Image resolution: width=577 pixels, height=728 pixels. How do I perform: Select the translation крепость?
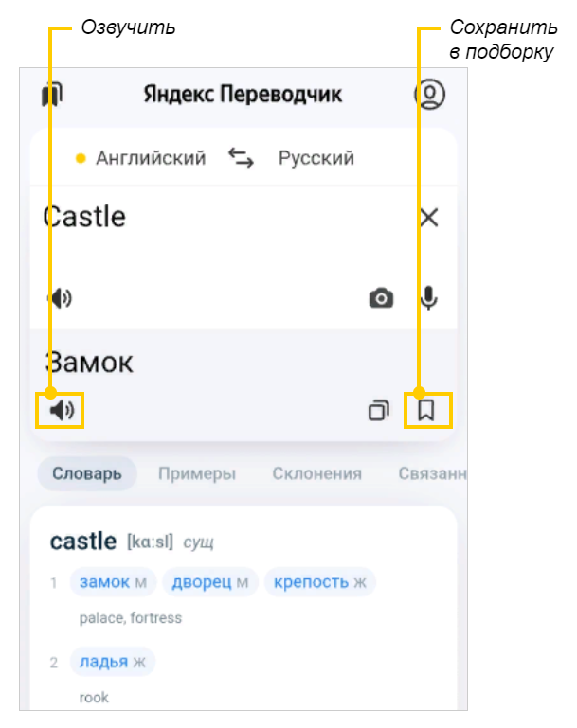(311, 581)
